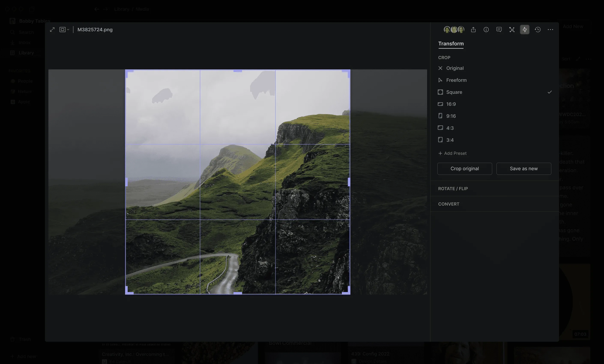Open Bobby Tables workspace in sidebar

pyautogui.click(x=30, y=21)
